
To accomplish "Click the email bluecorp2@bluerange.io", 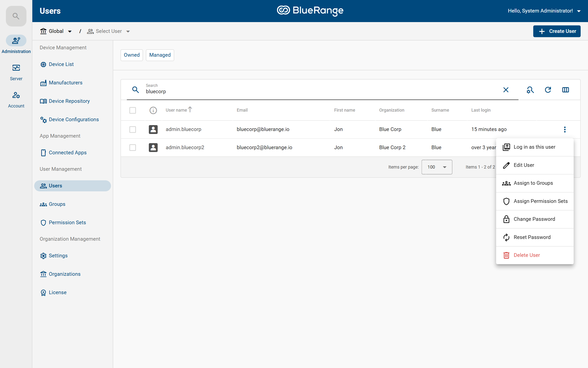I will (264, 147).
